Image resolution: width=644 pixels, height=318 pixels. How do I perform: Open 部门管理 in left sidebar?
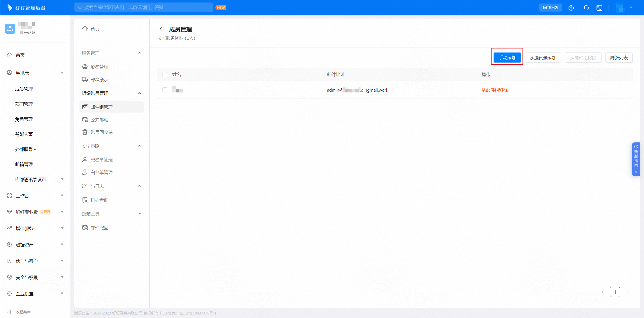click(24, 104)
